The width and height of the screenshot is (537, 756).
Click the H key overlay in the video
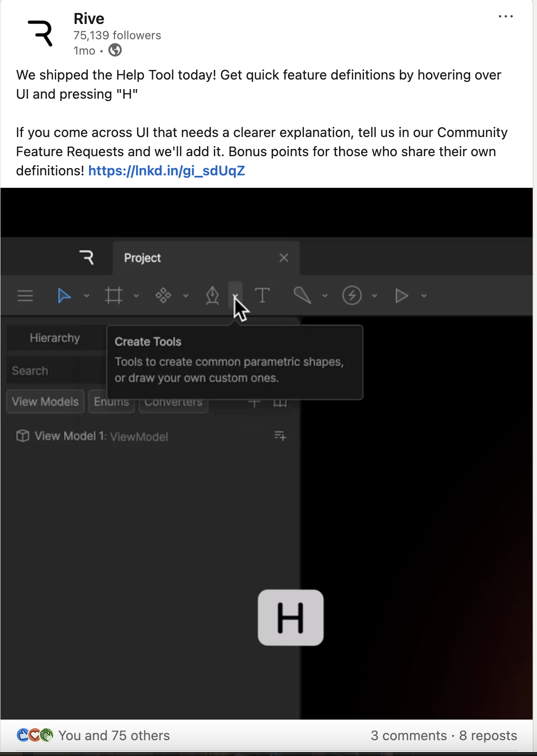click(291, 618)
